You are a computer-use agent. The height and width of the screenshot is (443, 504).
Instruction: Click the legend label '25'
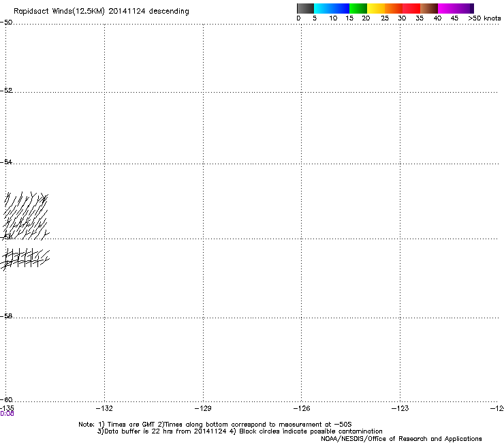(x=385, y=18)
